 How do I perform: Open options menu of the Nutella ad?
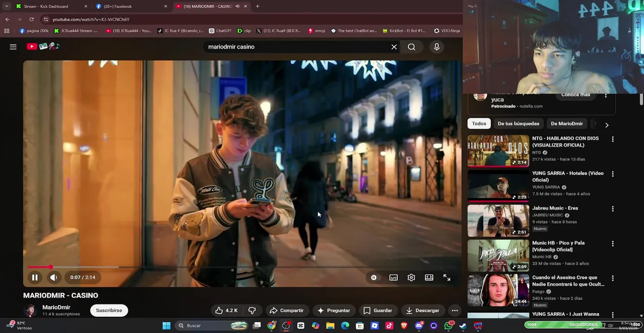tap(606, 95)
